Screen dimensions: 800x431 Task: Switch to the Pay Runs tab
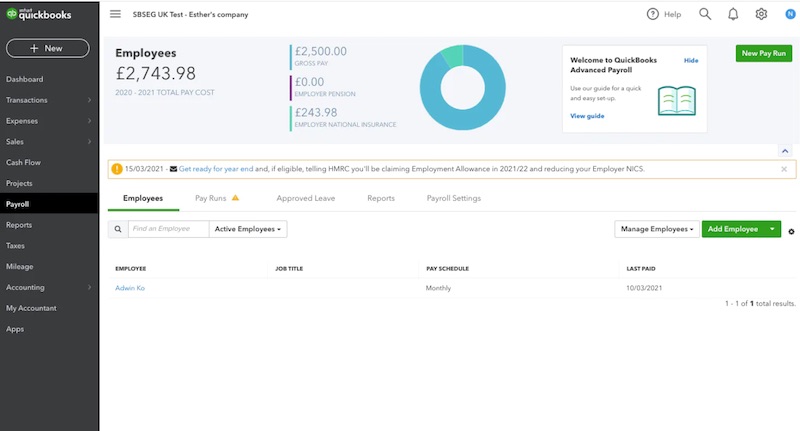pyautogui.click(x=210, y=198)
